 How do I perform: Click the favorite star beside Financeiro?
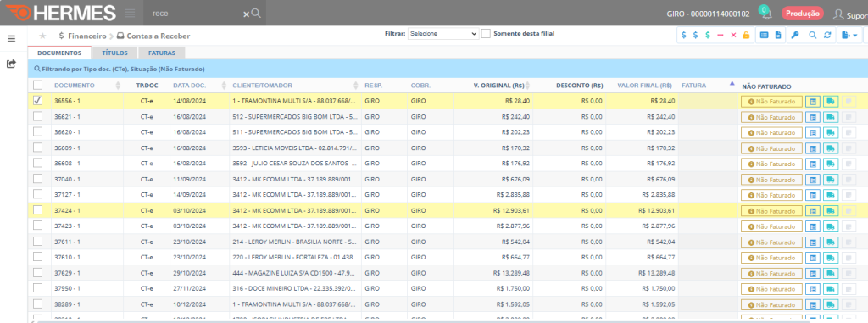42,36
